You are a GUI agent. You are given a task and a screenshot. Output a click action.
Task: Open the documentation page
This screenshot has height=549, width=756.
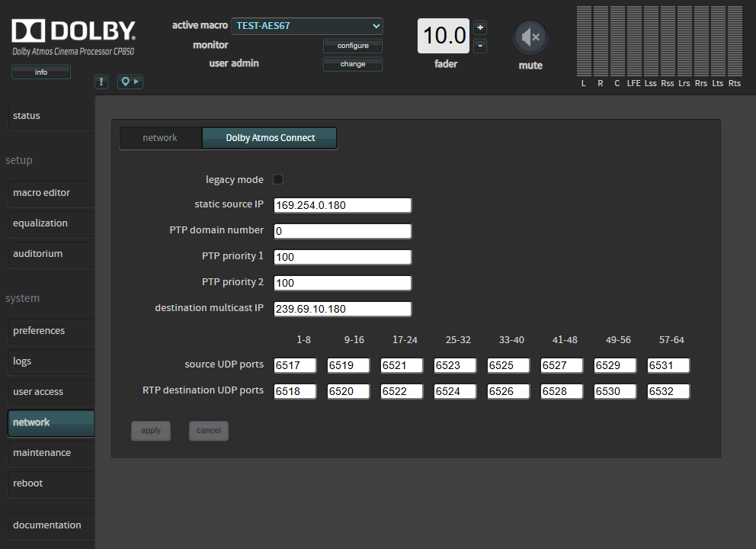tap(51, 525)
